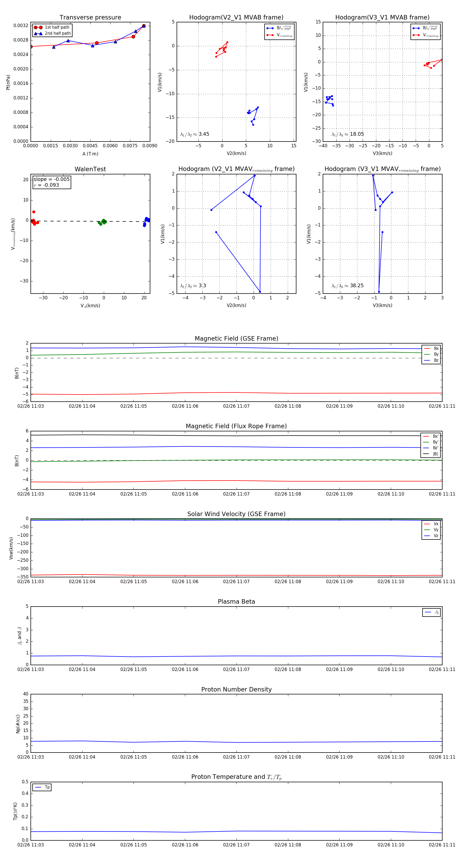
Task: Click the '0.0032' tick on Transverse pressure axis
Action: (21, 26)
